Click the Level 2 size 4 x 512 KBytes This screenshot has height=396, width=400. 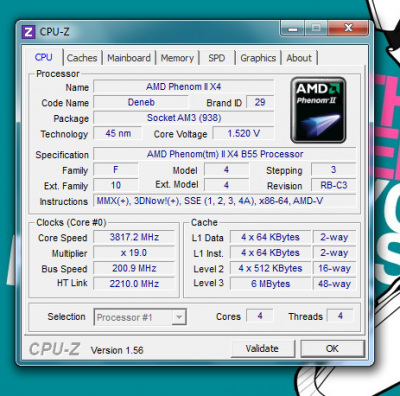[270, 268]
